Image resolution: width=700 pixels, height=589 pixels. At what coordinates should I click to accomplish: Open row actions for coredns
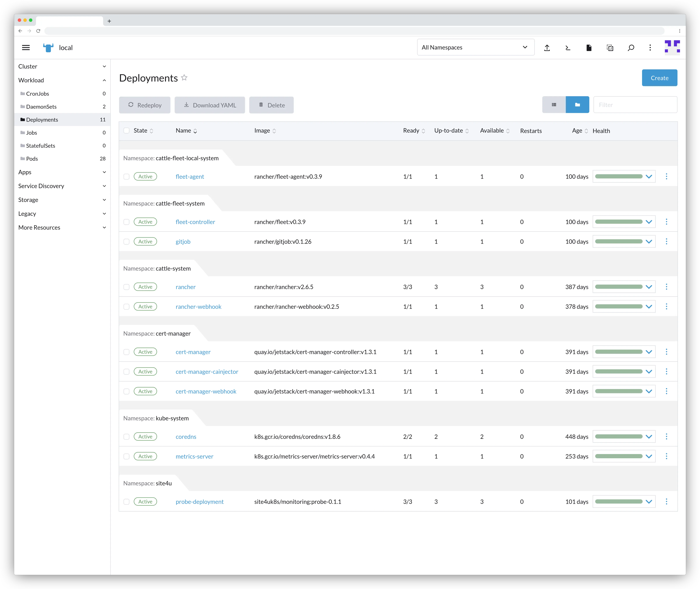click(666, 436)
